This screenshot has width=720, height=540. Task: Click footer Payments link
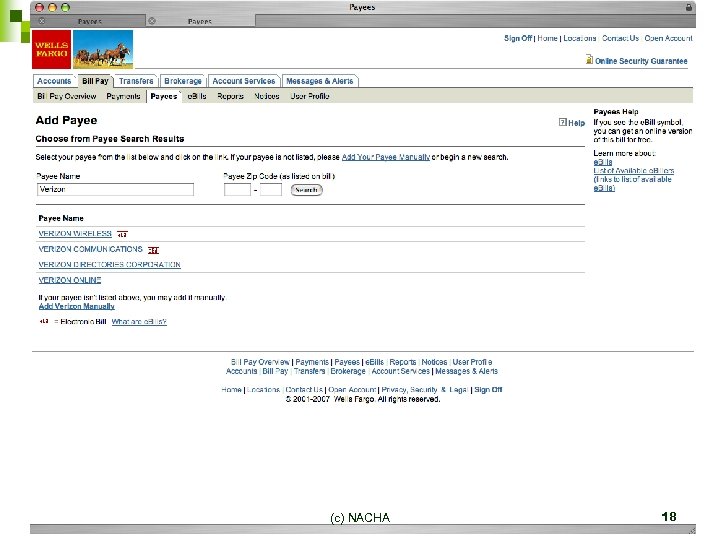pos(312,362)
